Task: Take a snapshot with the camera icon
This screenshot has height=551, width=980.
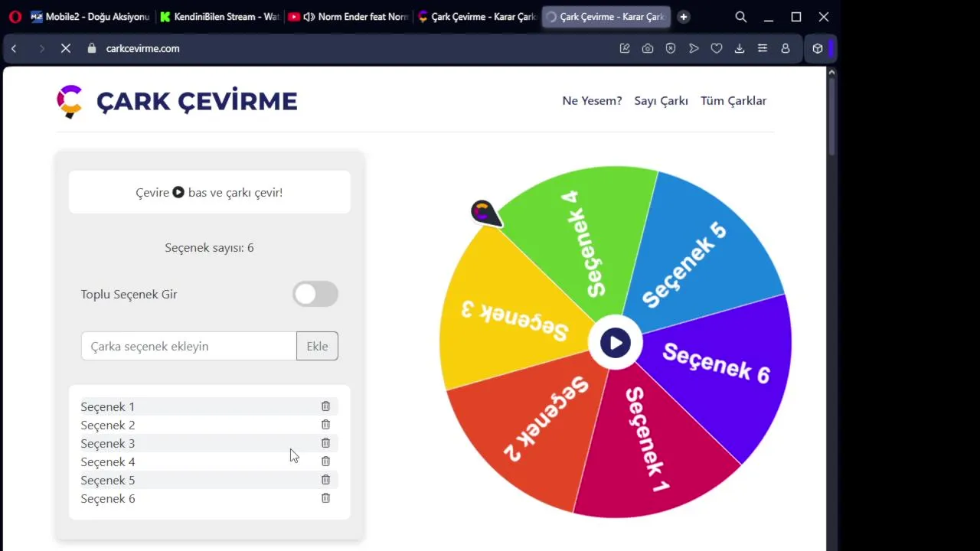Action: (x=648, y=48)
